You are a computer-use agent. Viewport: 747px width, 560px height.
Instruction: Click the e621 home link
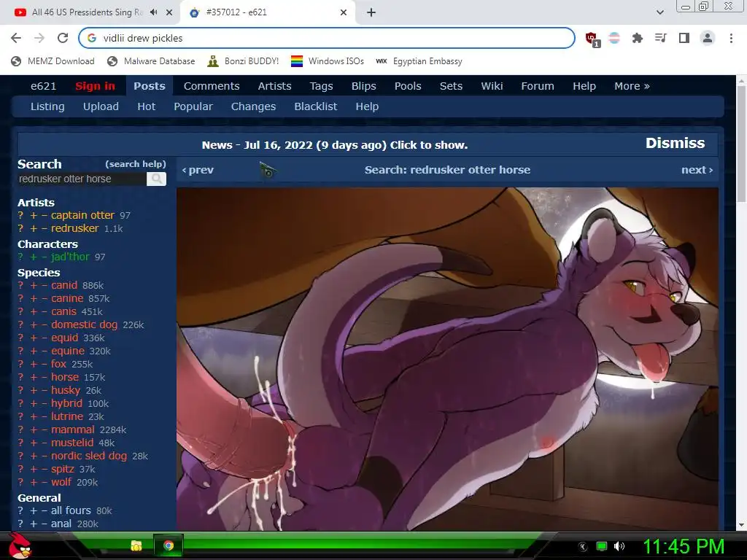coord(43,86)
